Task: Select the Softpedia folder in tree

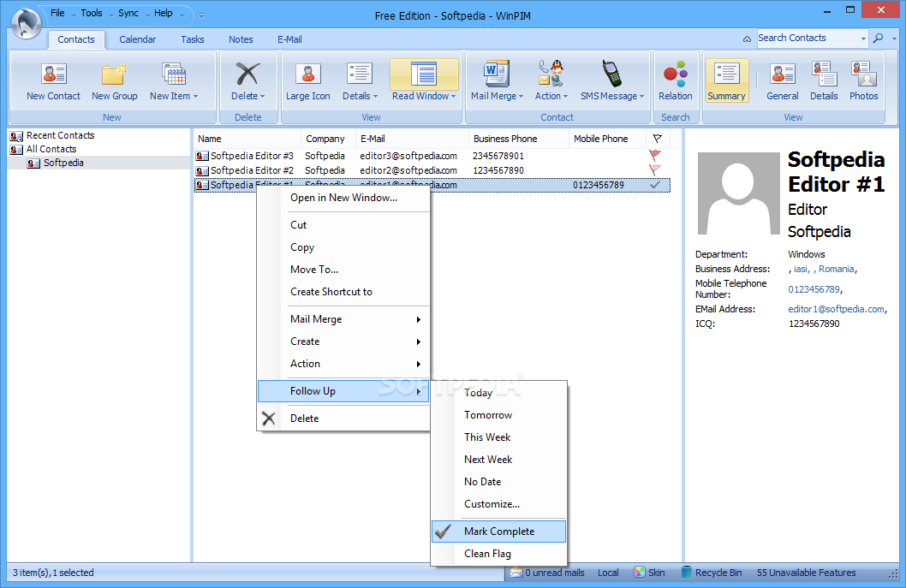Action: pyautogui.click(x=63, y=163)
